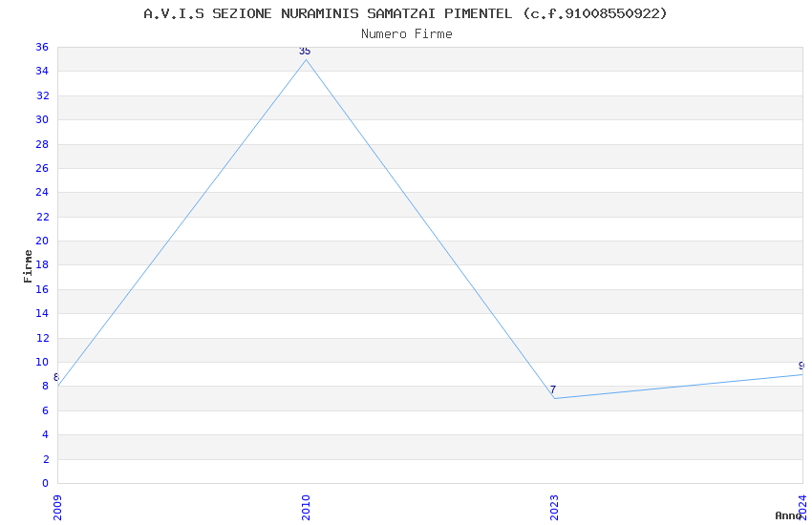The width and height of the screenshot is (812, 525).
Task: Click the data label 7 for 2023
Action: point(553,389)
